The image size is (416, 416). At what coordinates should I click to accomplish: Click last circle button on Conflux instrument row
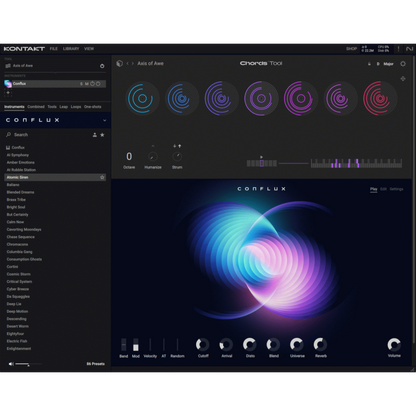tap(98, 84)
